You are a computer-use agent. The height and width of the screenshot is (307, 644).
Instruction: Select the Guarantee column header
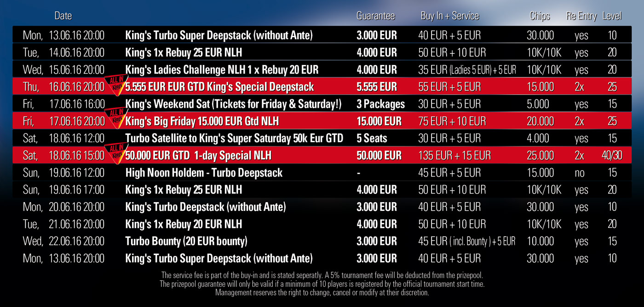point(375,16)
